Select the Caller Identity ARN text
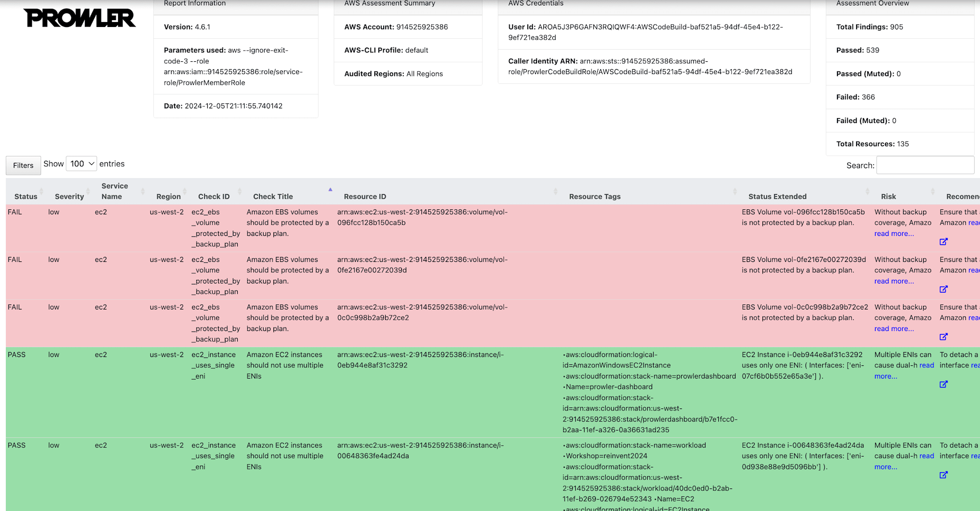980x511 pixels. [650, 66]
